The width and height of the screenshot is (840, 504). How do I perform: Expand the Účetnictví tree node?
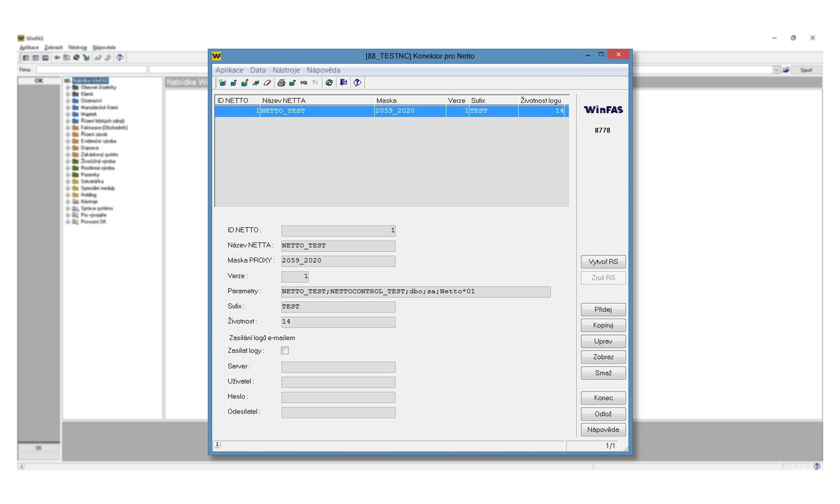68,101
